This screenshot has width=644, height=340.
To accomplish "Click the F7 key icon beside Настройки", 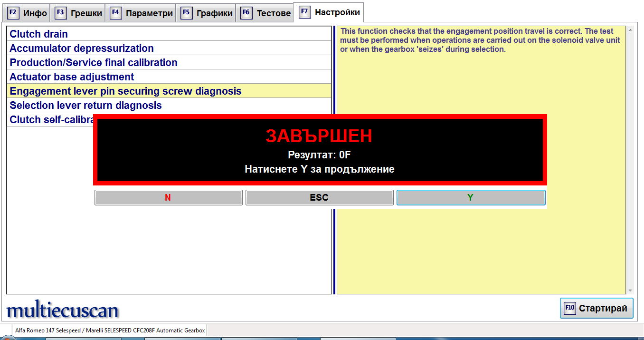I will (x=304, y=12).
